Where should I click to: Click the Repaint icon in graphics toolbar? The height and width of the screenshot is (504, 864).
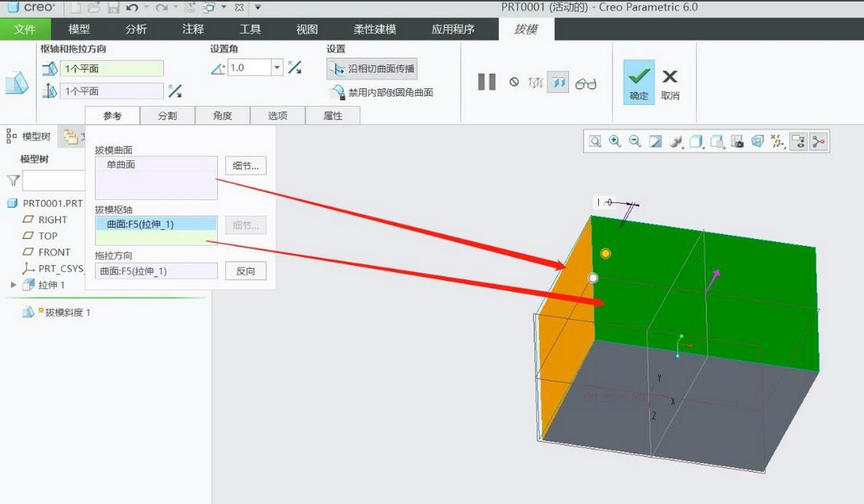click(x=655, y=142)
